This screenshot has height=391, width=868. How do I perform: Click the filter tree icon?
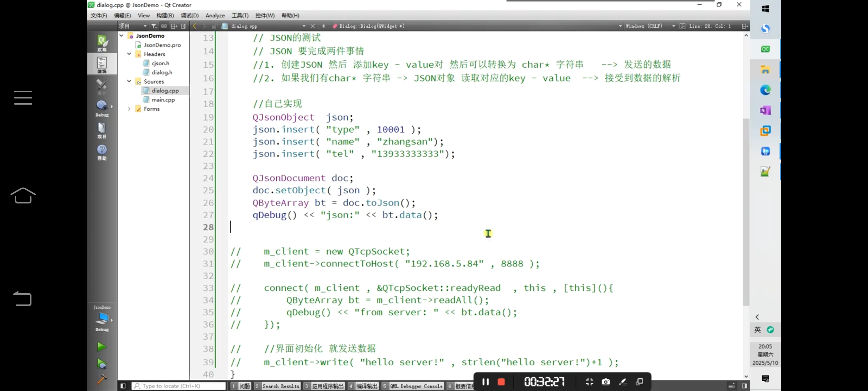click(154, 26)
